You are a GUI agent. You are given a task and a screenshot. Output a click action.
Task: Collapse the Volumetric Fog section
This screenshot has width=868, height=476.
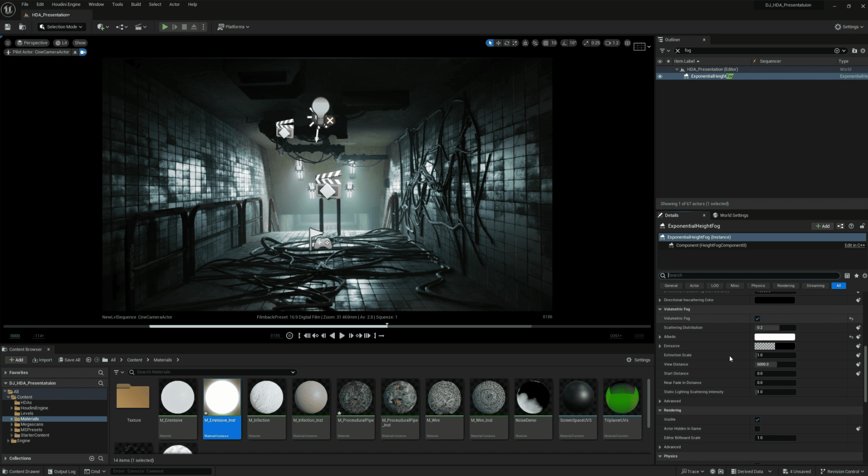[660, 309]
